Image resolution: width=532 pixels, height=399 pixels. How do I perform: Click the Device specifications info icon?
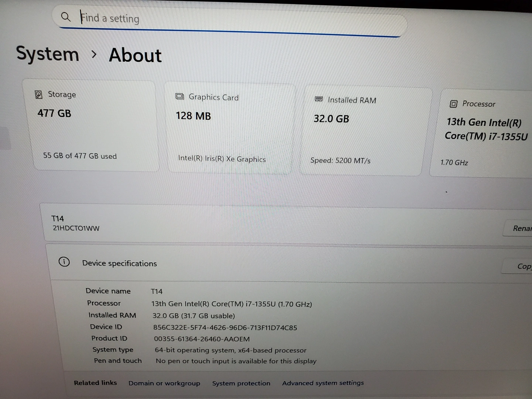tap(64, 262)
